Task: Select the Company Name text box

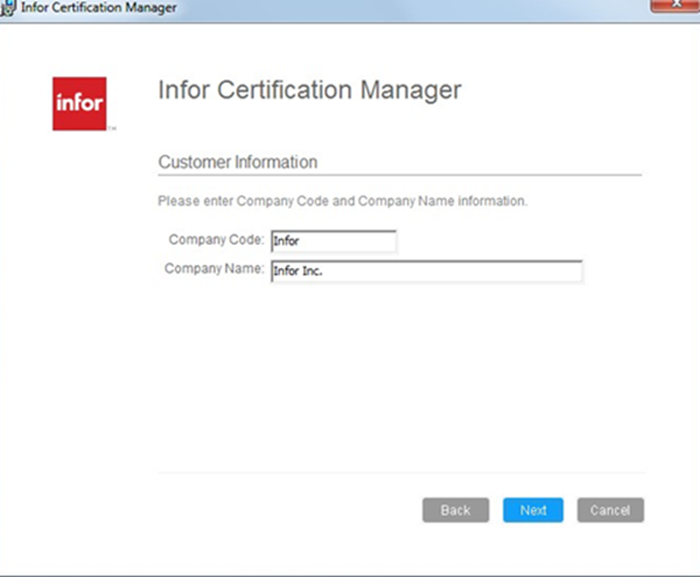Action: (426, 271)
